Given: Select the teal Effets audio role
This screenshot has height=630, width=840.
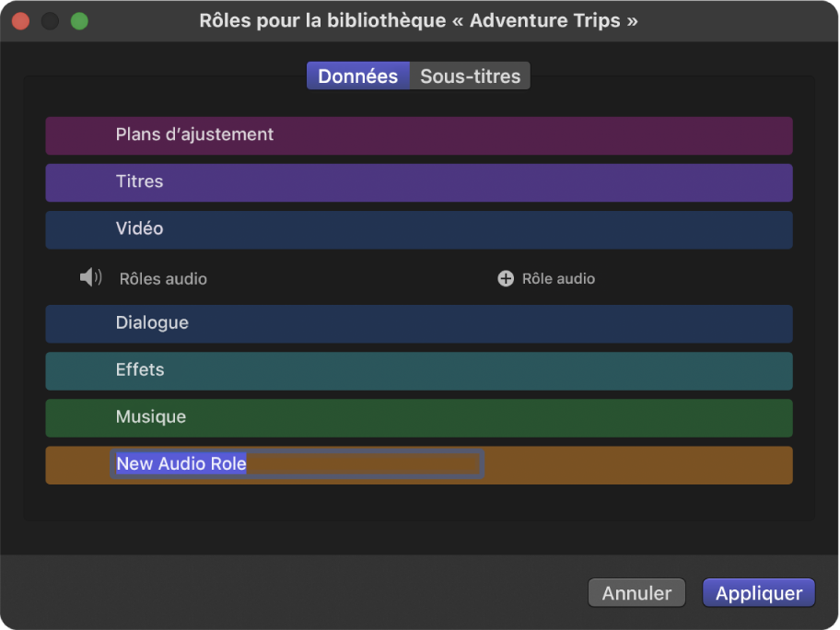Looking at the screenshot, I should pyautogui.click(x=419, y=370).
